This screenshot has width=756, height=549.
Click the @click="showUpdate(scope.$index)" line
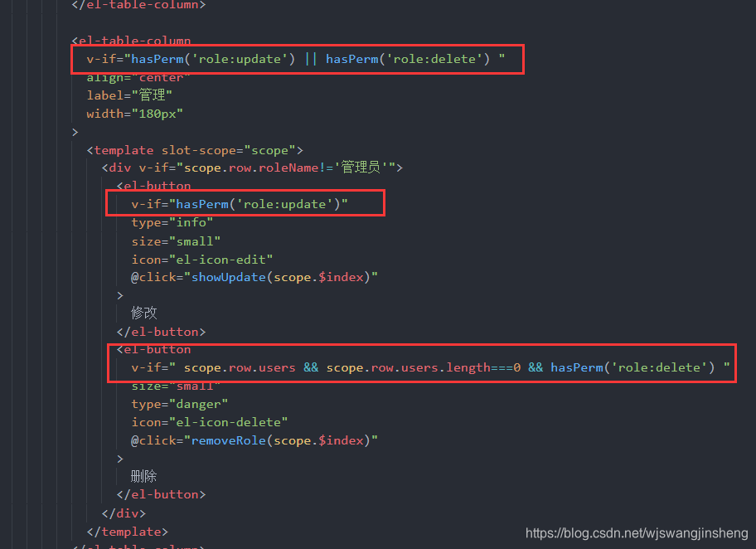pyautogui.click(x=254, y=277)
